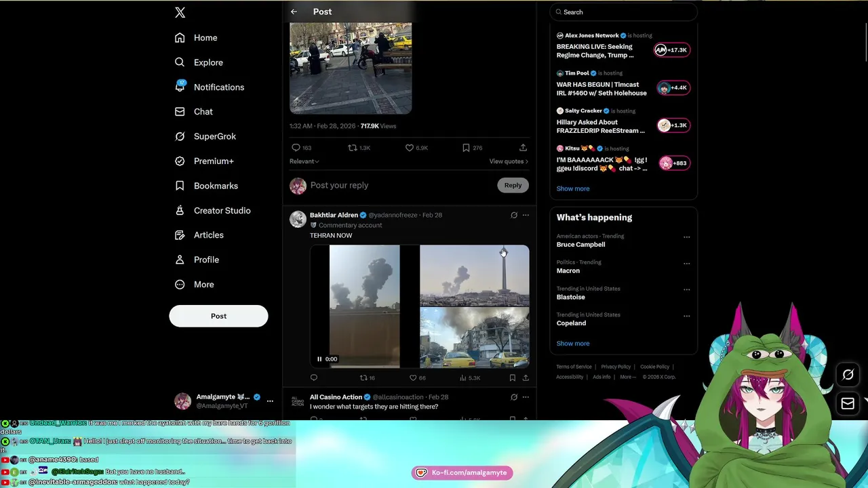This screenshot has height=488, width=868.
Task: Open the Privacy Policy footer link
Action: 616,367
